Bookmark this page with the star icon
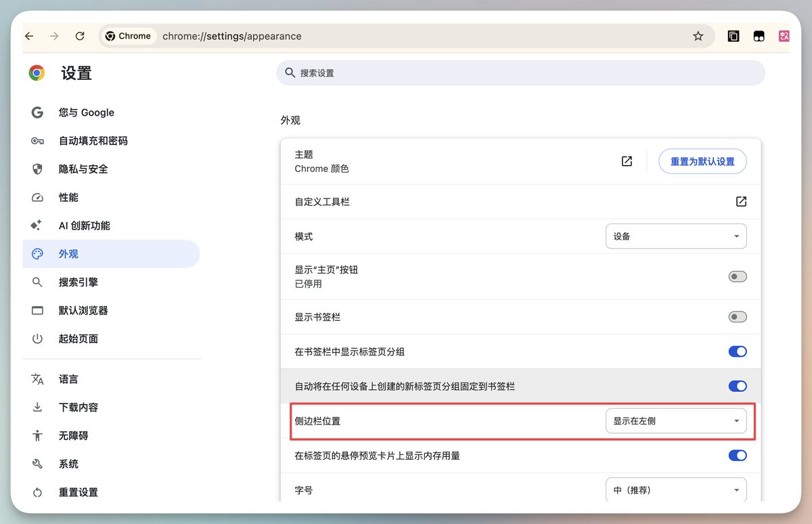Screen dimensions: 812x524 [x=698, y=37]
